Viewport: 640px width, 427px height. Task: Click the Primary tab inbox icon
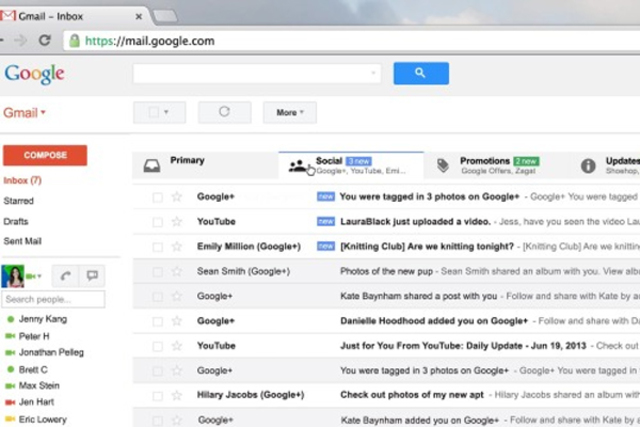[152, 166]
